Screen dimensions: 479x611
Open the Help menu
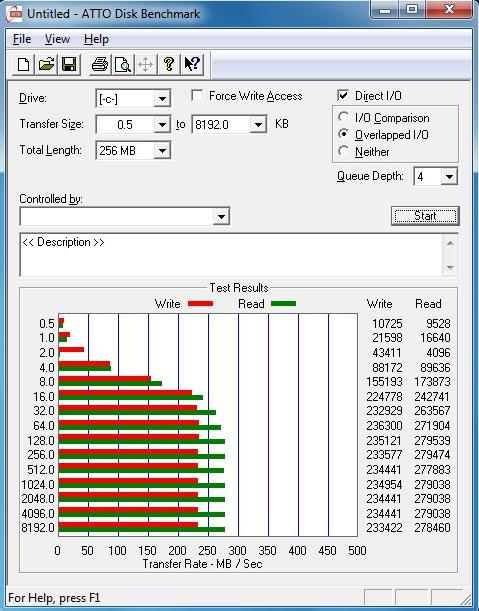coord(96,39)
